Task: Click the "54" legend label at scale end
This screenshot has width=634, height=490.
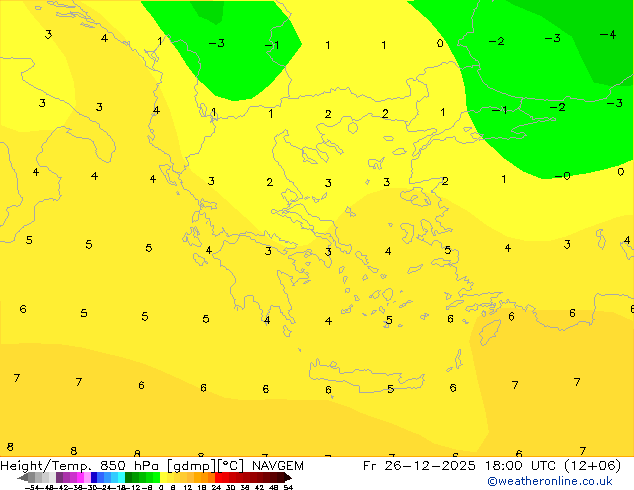Action: [x=288, y=488]
